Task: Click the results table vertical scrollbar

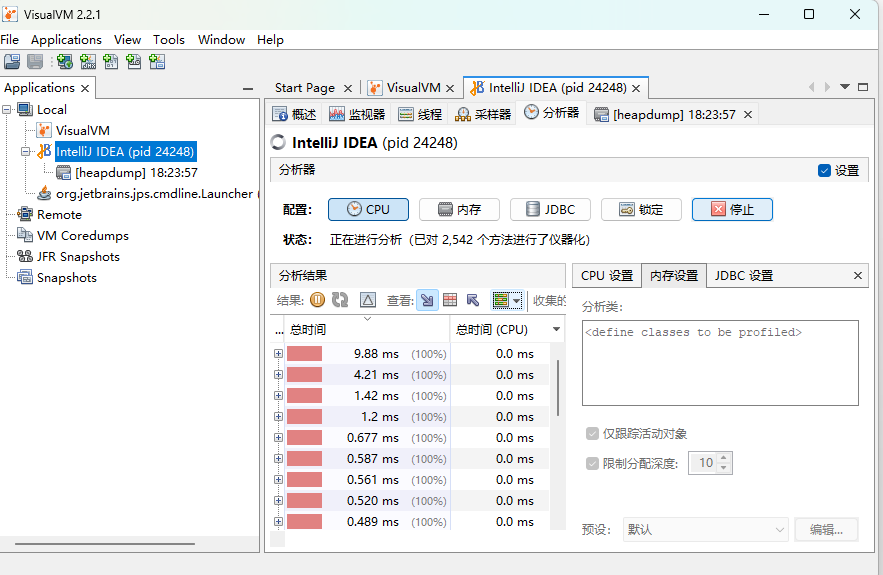Action: [x=558, y=388]
